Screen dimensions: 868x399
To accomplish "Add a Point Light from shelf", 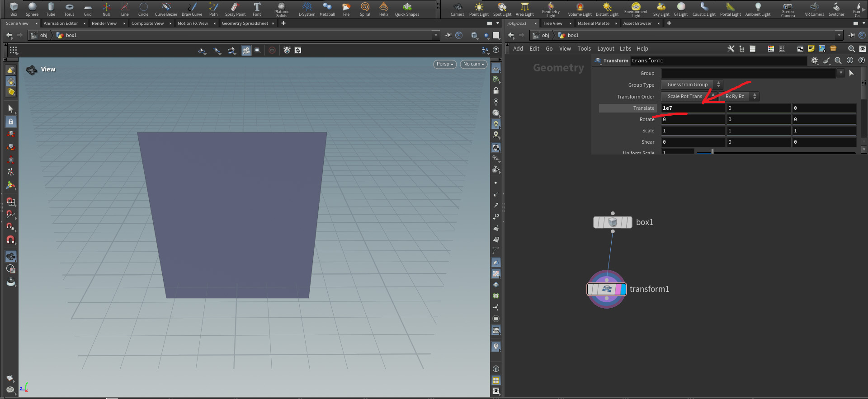I will pos(479,9).
